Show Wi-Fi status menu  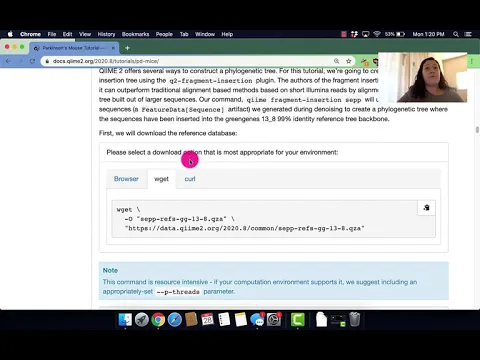click(x=377, y=34)
